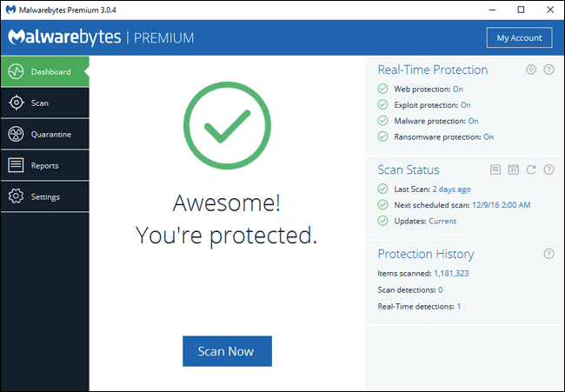Click the Updates green check icon
Viewport: 565px width, 392px height.
[x=382, y=221]
